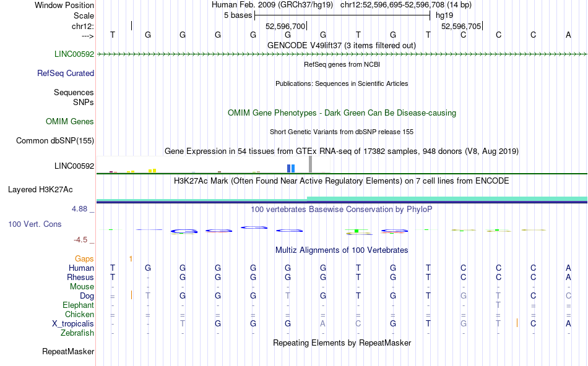Click the 5 bases scale bar line
This screenshot has width=588, height=366.
[342, 15]
